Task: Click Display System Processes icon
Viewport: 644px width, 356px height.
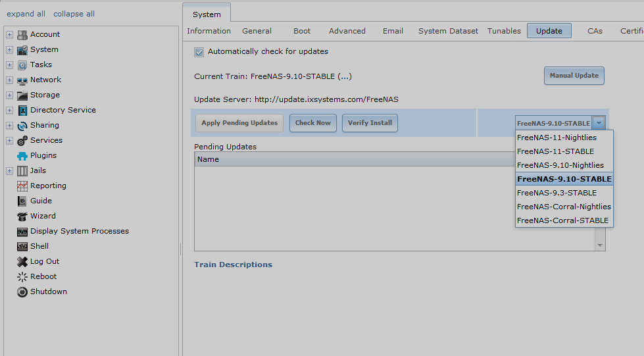Action: click(x=22, y=232)
